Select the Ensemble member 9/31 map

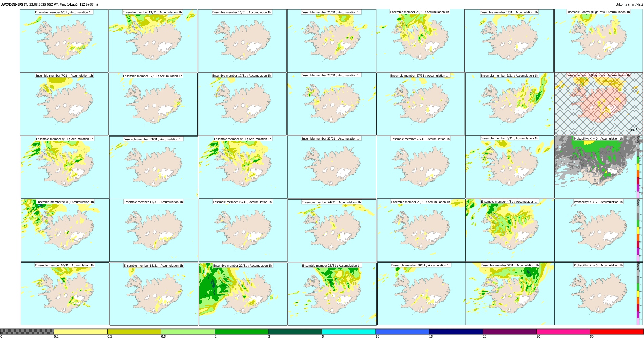65,230
